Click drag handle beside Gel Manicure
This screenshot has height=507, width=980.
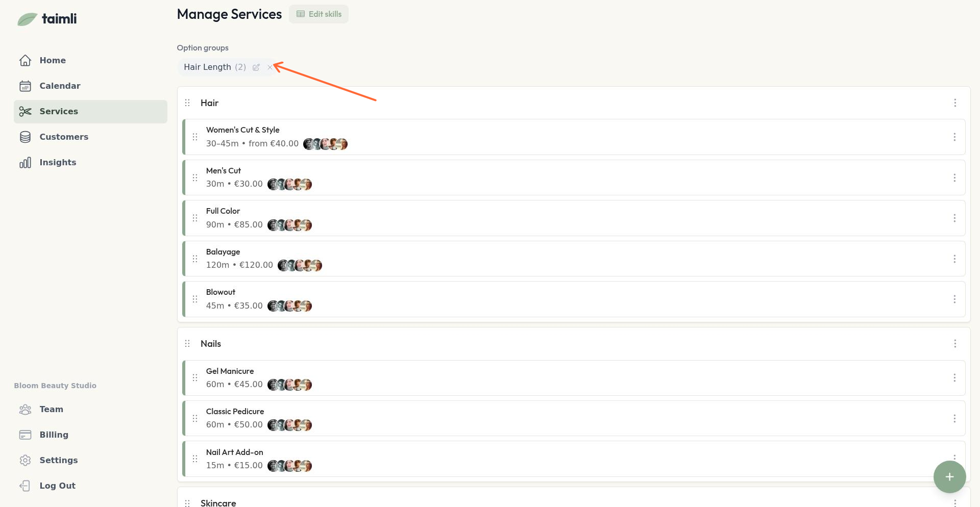(195, 378)
